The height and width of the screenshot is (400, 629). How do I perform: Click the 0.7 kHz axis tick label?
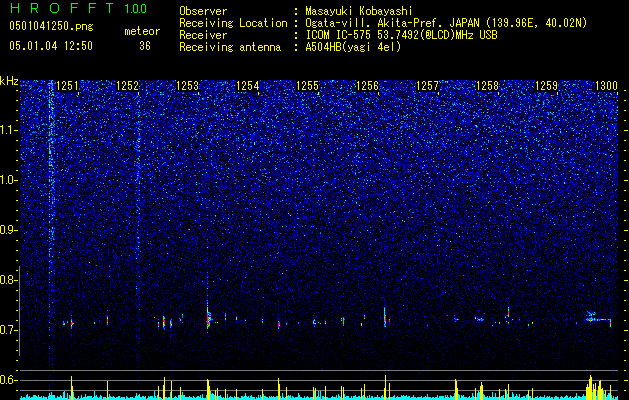point(9,330)
